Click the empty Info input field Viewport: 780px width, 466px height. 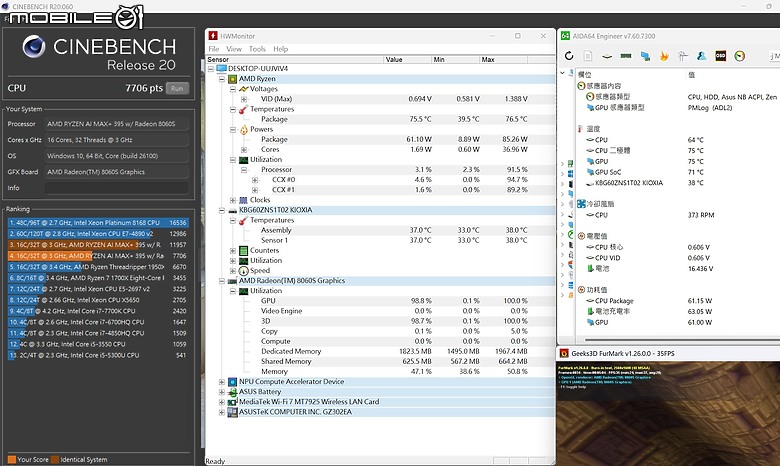pos(117,187)
